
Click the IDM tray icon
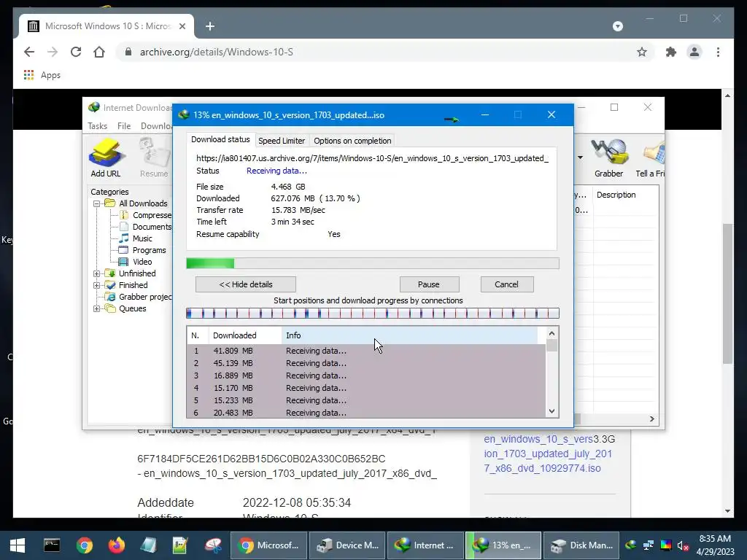tap(631, 545)
